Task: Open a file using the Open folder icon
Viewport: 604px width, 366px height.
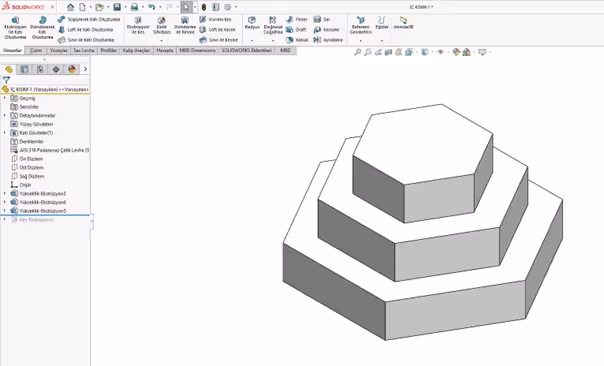Action: (x=99, y=7)
